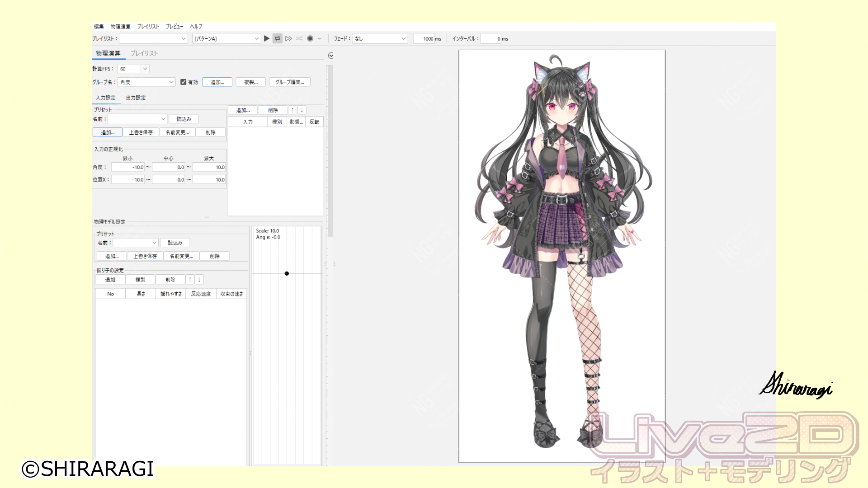Click the 反転 column header
This screenshot has width=868, height=488.
point(315,122)
